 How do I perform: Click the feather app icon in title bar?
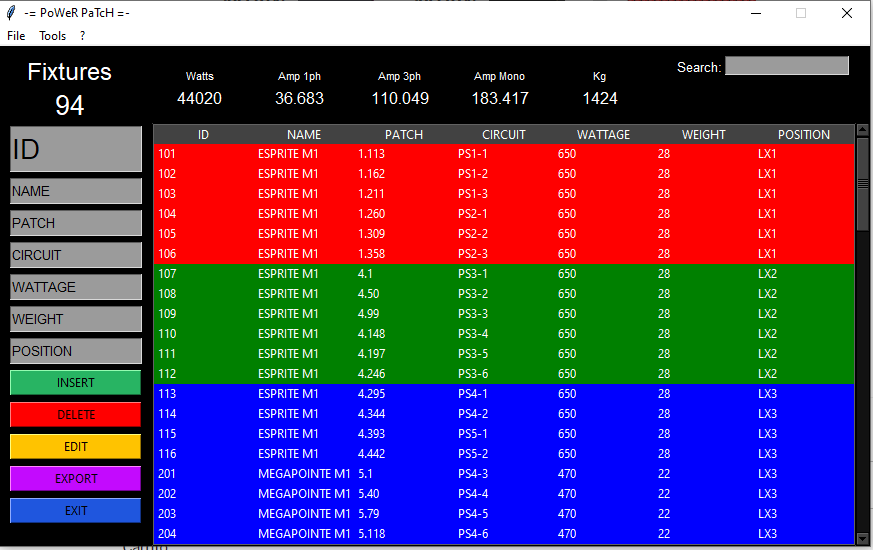coord(11,13)
